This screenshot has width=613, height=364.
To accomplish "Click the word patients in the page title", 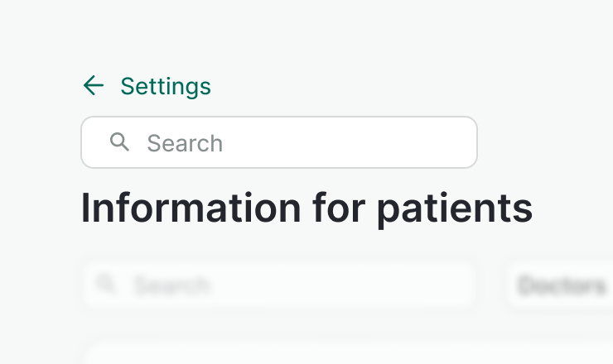I will 455,209.
